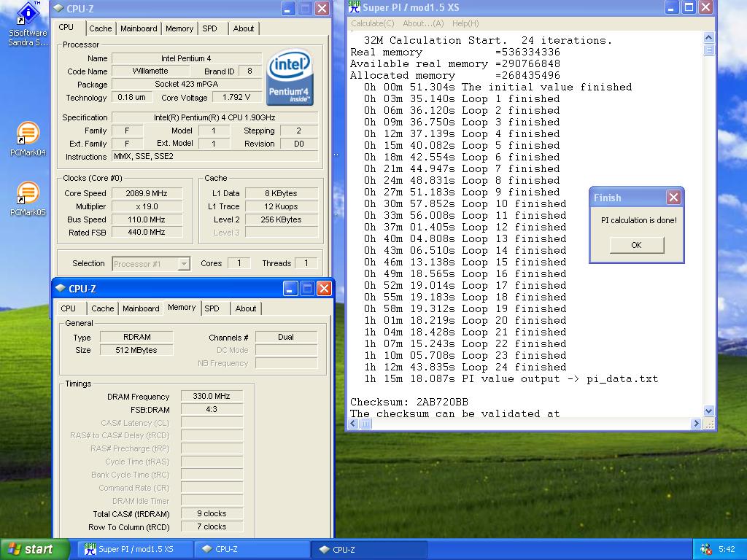The image size is (747, 560).
Task: Click the memory Type RDRAM field
Action: [x=136, y=337]
